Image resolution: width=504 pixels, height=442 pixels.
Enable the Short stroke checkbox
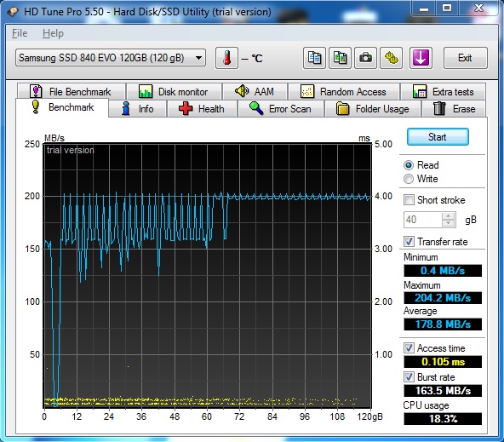point(409,199)
